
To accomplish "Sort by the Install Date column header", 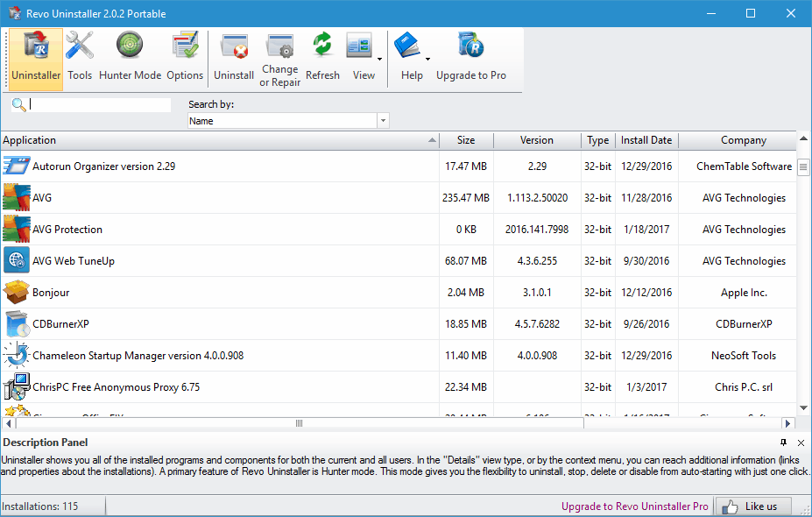I will [646, 140].
